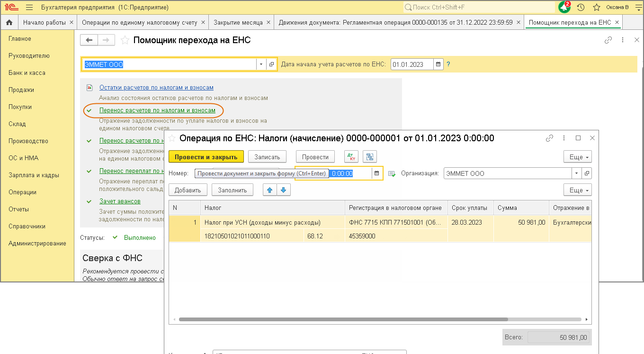Image resolution: width=644 pixels, height=354 pixels.
Task: Copy link icon in Операция по ЕНС dialog
Action: pyautogui.click(x=549, y=138)
